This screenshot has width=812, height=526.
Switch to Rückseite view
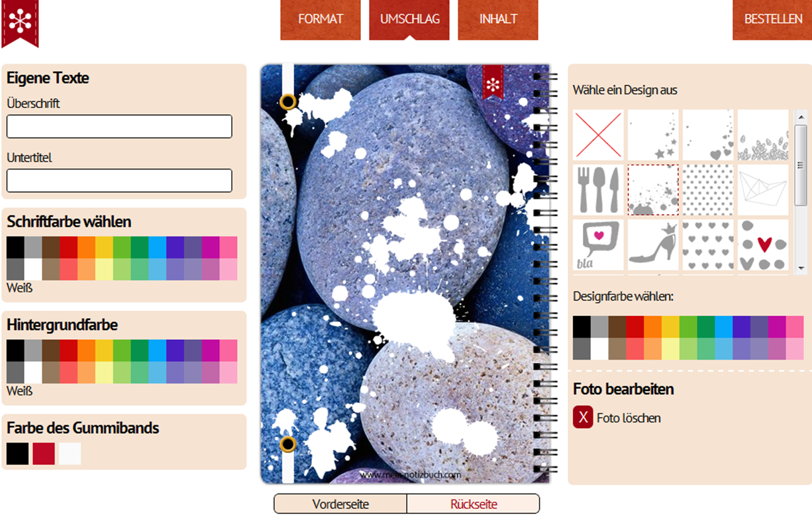pos(474,504)
